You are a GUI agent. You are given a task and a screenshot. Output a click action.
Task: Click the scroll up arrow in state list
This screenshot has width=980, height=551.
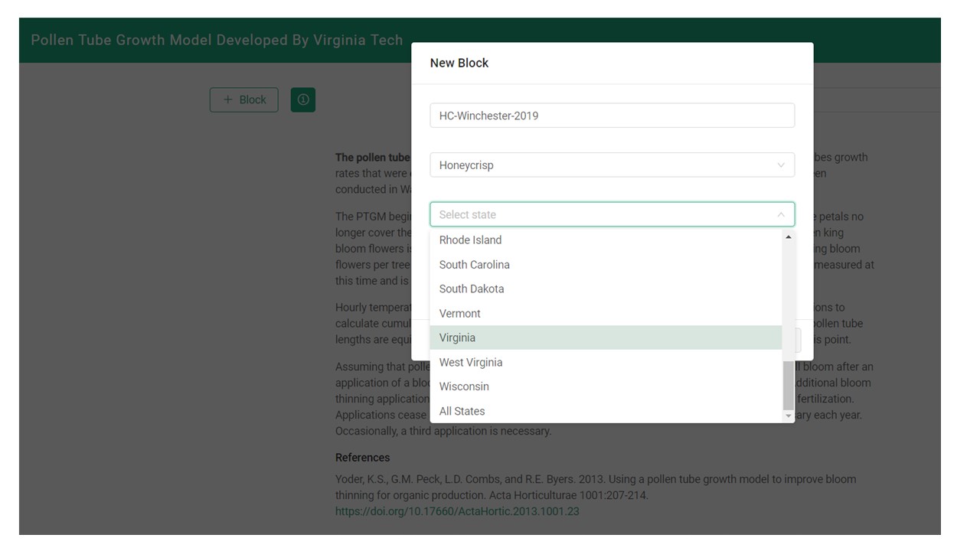(x=788, y=237)
